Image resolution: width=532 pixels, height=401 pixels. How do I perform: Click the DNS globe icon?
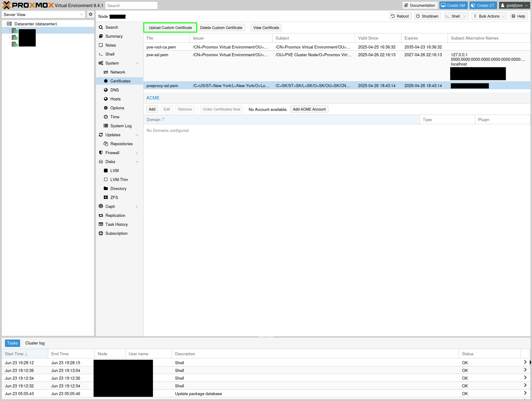coord(106,90)
